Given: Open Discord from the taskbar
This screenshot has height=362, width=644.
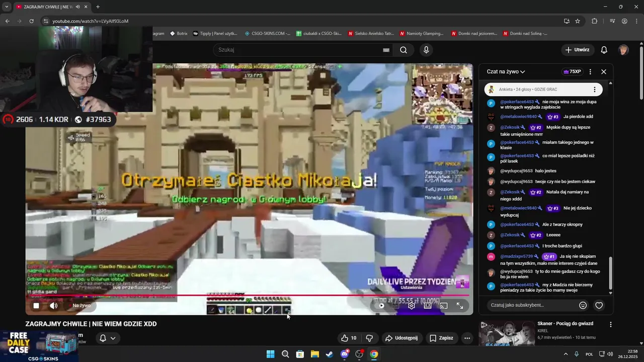Looking at the screenshot, I should tap(345, 354).
